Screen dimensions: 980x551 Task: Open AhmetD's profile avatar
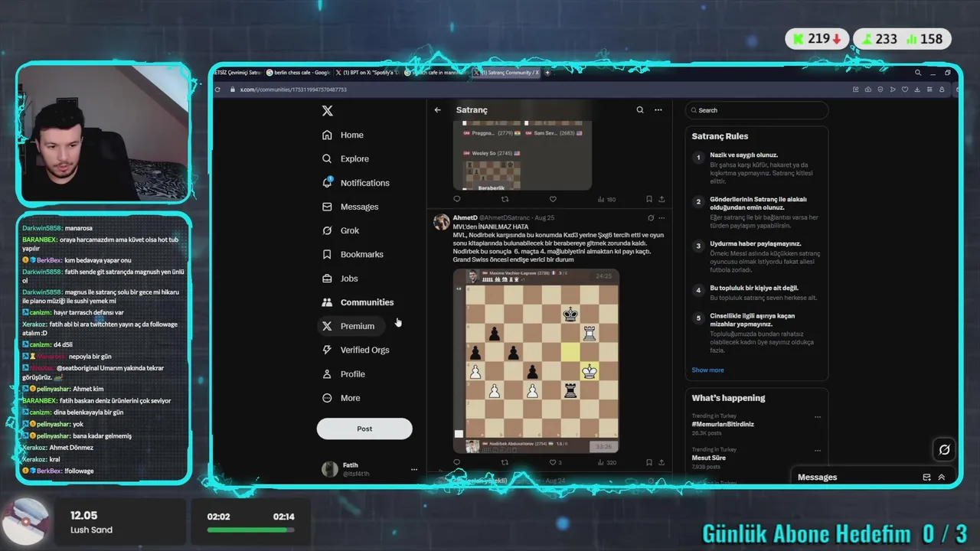tap(442, 222)
